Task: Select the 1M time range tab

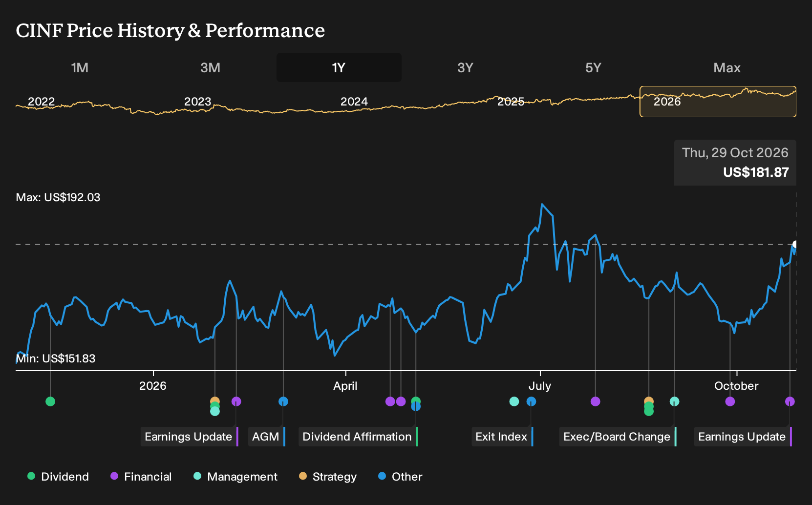Action: (80, 67)
